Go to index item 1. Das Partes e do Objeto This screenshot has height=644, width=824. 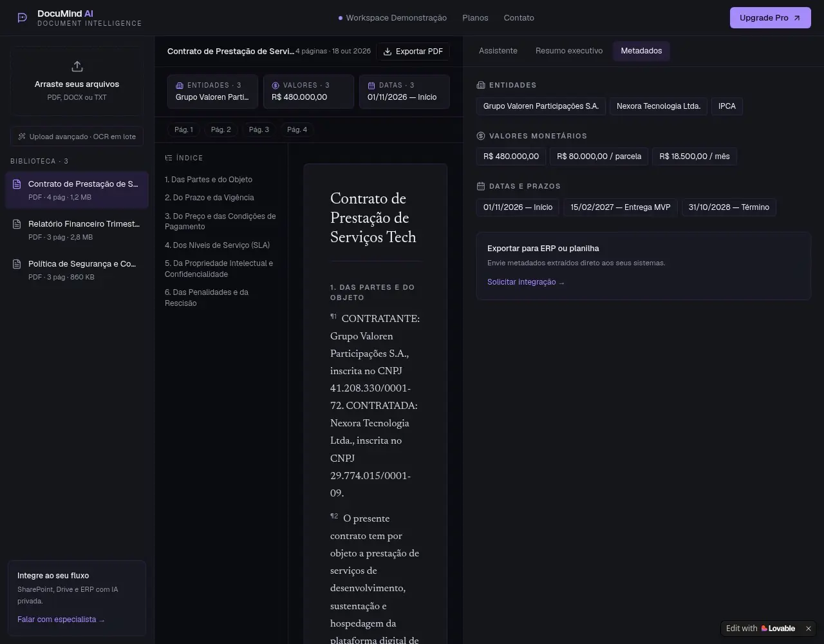coord(209,180)
